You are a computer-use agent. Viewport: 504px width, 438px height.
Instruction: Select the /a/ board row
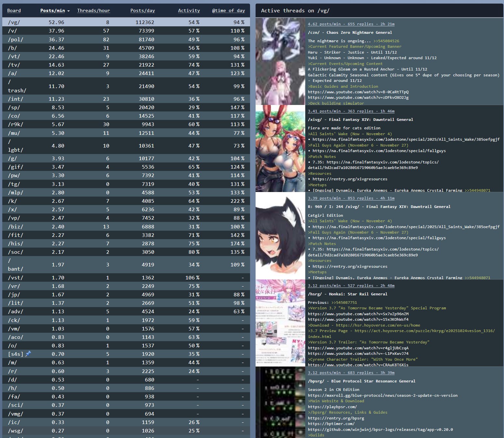[126, 73]
